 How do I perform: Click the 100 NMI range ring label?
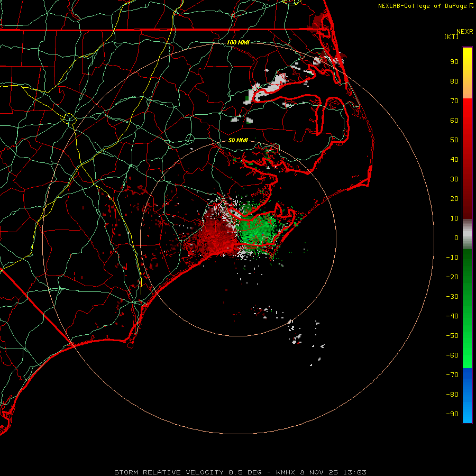click(238, 42)
